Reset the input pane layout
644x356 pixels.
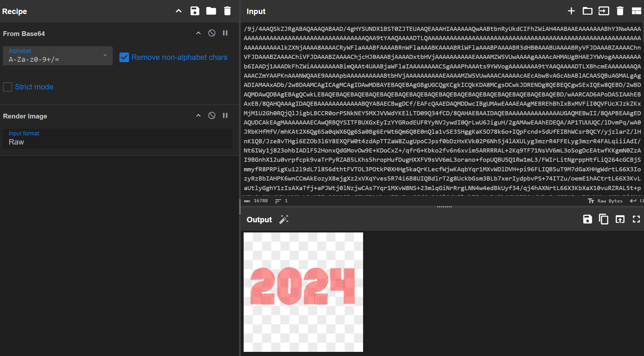pyautogui.click(x=636, y=11)
